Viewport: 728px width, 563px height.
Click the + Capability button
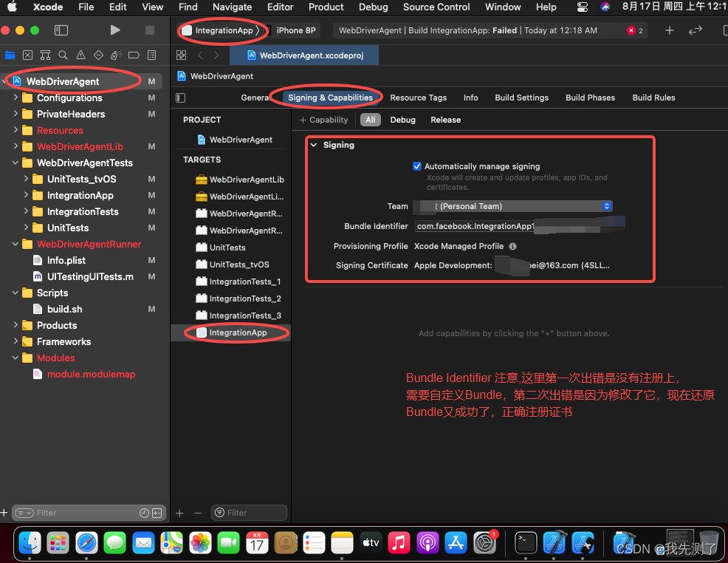coord(325,120)
